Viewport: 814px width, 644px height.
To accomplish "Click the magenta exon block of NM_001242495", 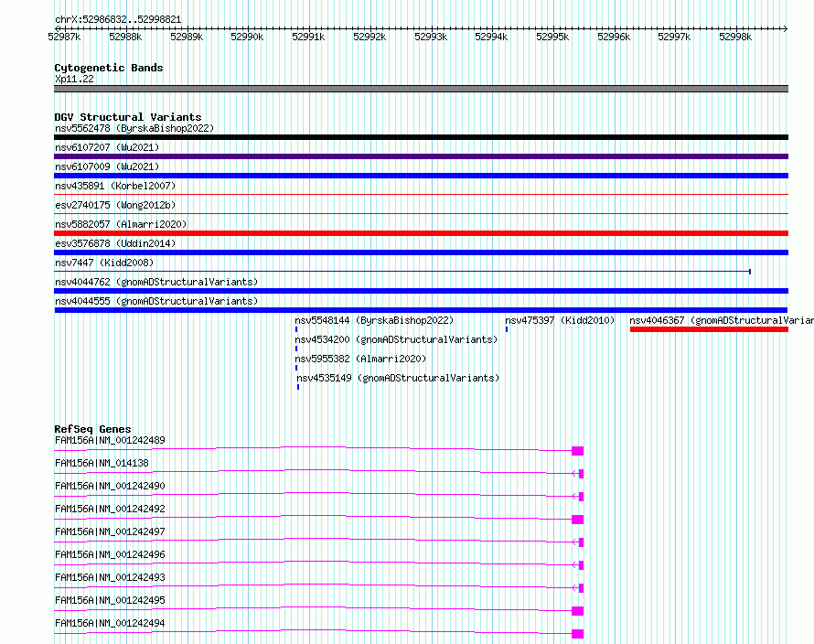I will (x=578, y=611).
